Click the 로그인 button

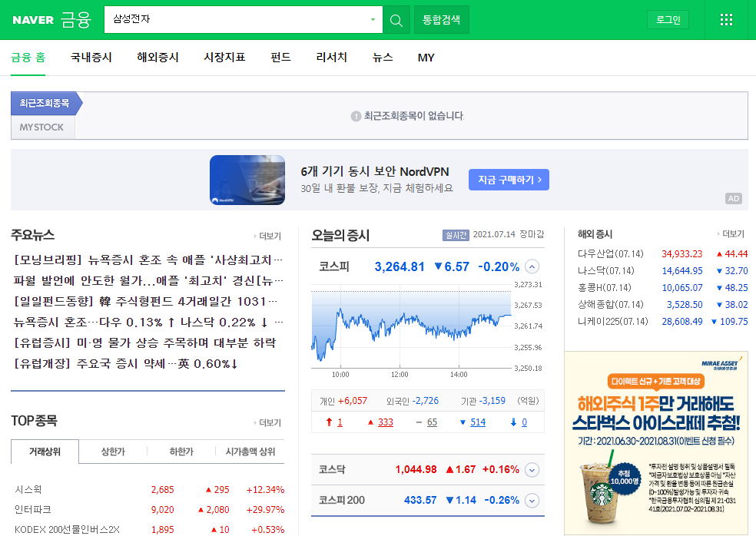[x=668, y=20]
